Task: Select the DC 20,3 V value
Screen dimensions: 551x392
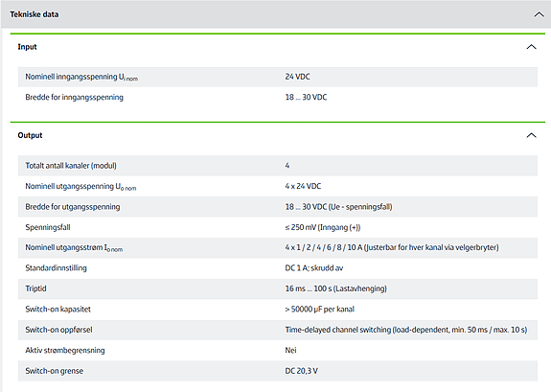Action: 301,371
